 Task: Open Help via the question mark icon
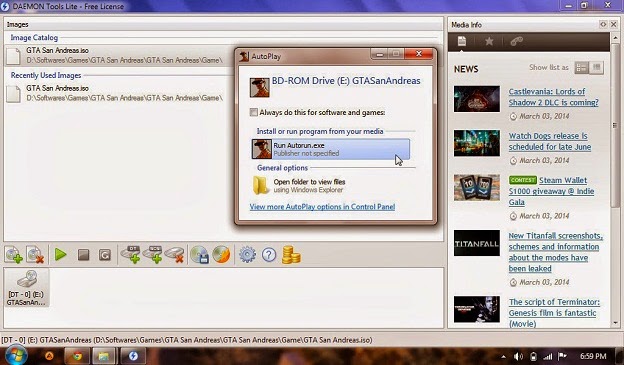[269, 255]
